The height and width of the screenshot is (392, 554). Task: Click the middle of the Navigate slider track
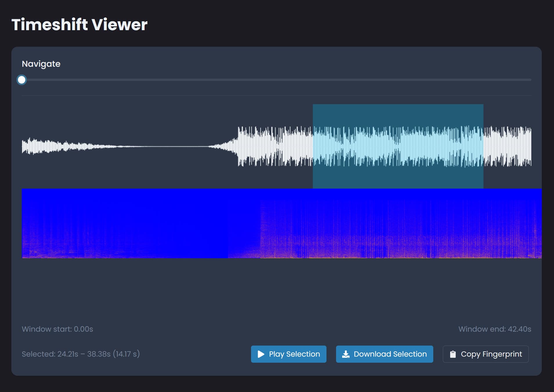click(x=277, y=80)
